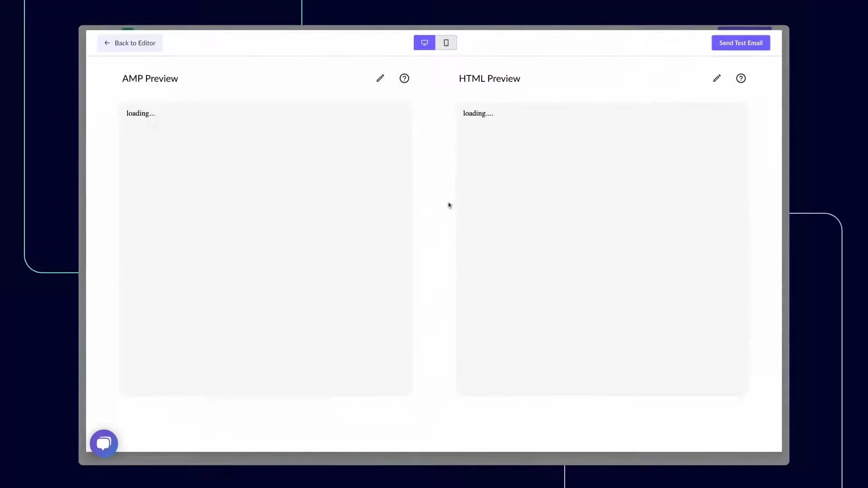The width and height of the screenshot is (868, 488).
Task: Go back using the Back to Editor label
Action: tap(135, 43)
